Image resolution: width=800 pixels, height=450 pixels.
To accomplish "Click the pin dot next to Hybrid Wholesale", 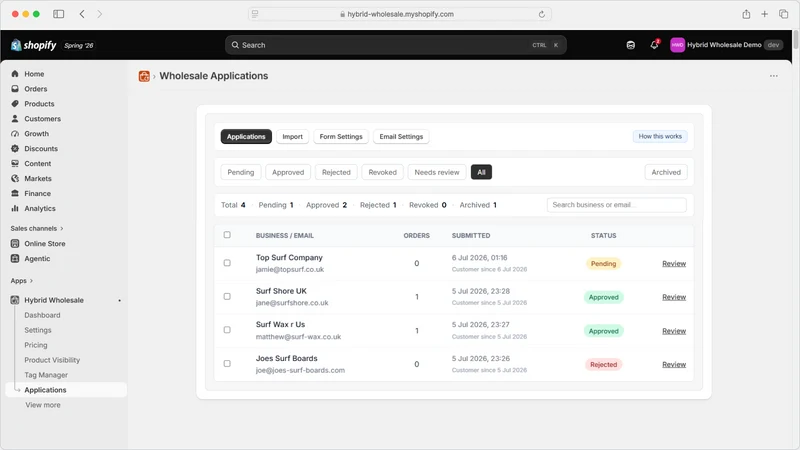I will coord(119,301).
